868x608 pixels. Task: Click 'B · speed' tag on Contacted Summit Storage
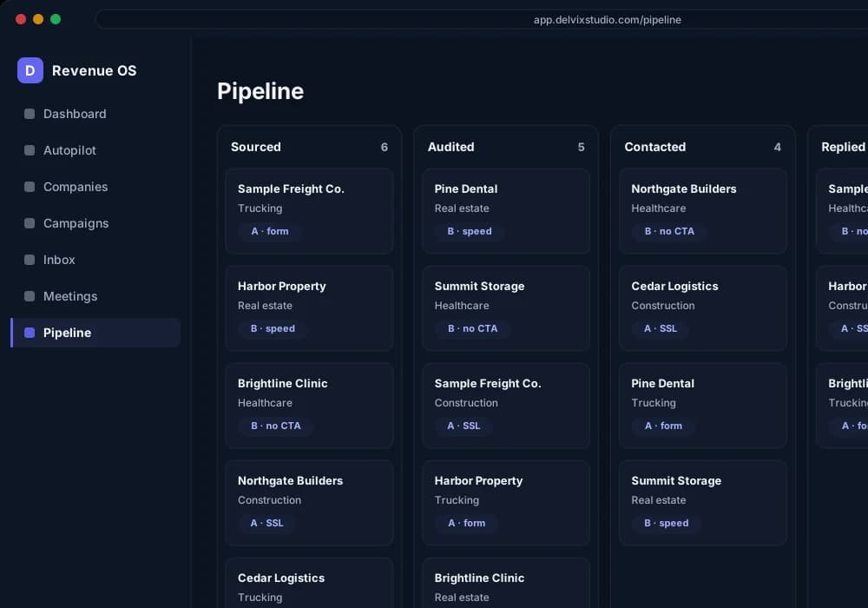point(667,523)
